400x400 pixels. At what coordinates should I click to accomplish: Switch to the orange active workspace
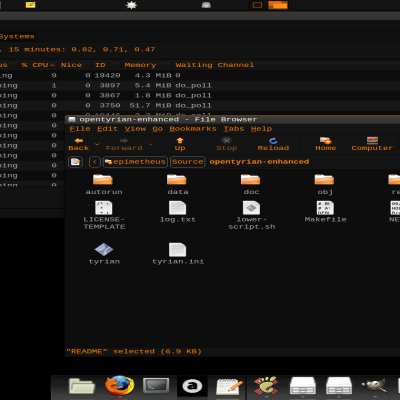pyautogui.click(x=278, y=5)
